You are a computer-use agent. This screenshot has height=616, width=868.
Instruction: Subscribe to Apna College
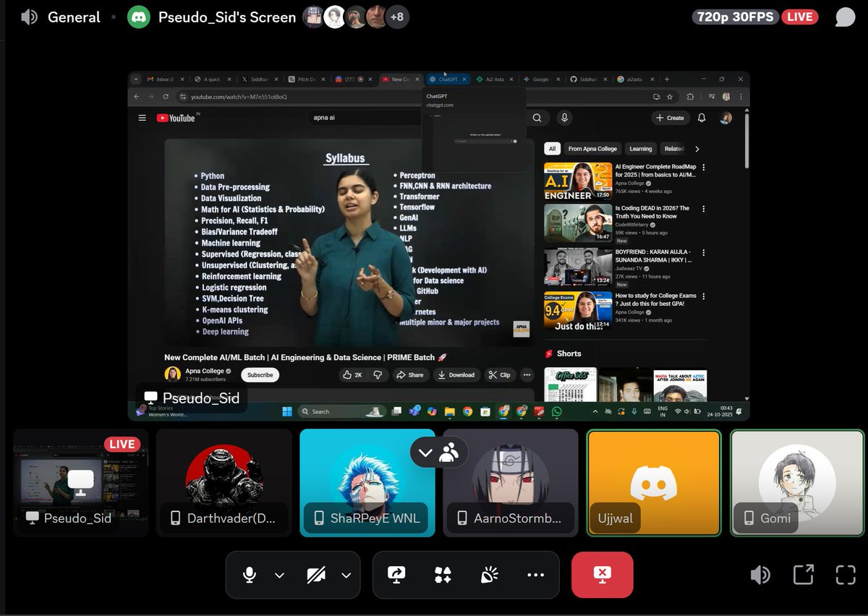click(x=260, y=375)
